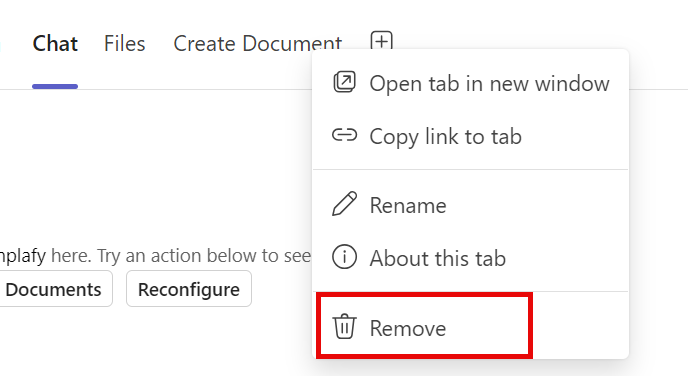Viewport: 688px width, 376px height.
Task: Click the open in new window icon
Action: [x=344, y=82]
